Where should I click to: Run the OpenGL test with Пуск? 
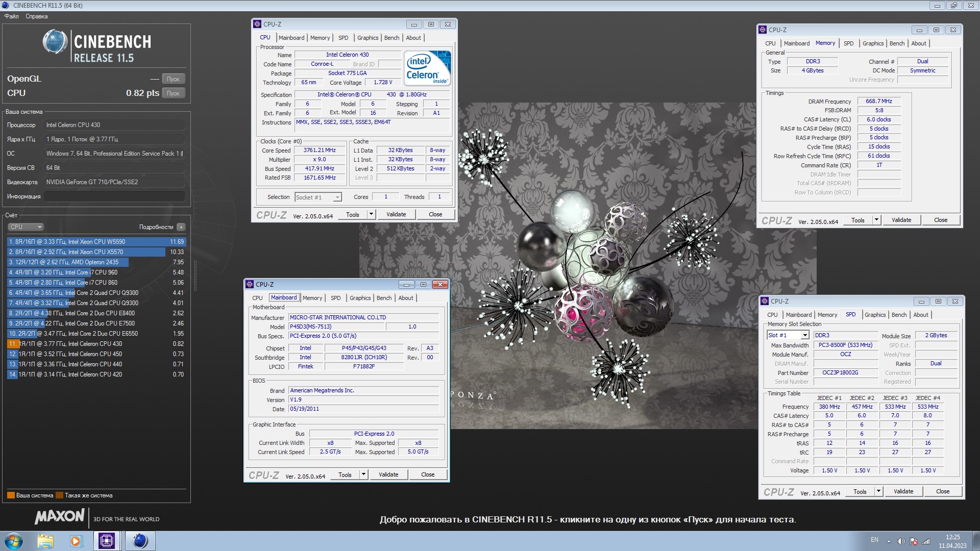(174, 79)
